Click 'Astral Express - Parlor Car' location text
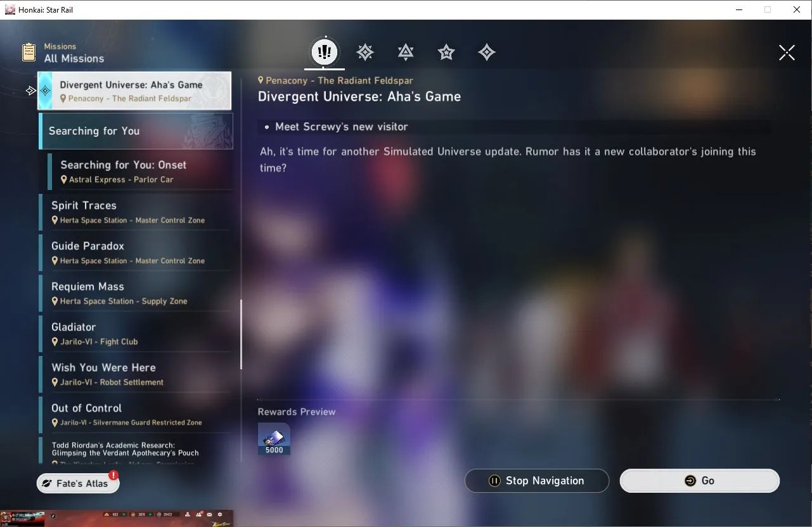812x527 pixels. click(x=121, y=180)
